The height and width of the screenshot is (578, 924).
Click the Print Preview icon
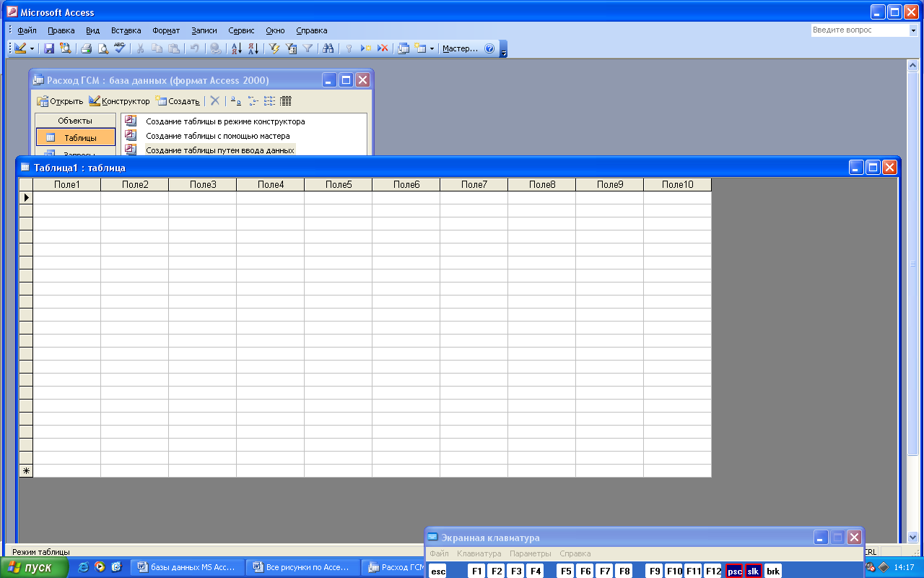pyautogui.click(x=103, y=48)
